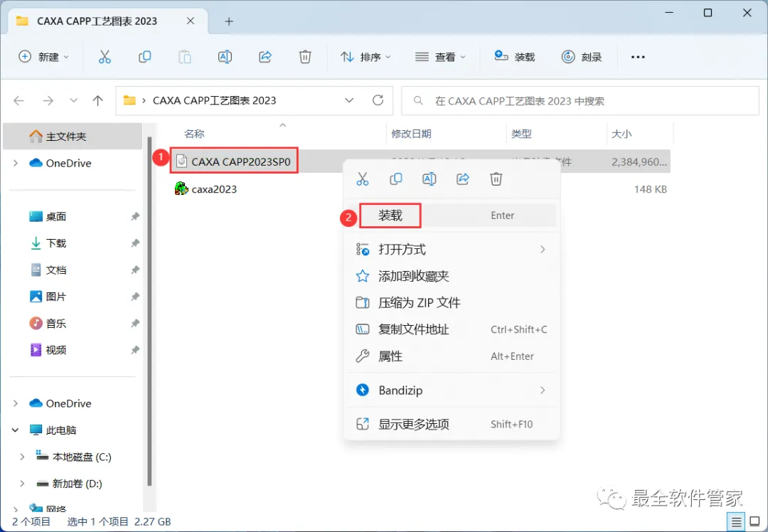Select the caxa2023 file
The image size is (768, 532).
(x=214, y=189)
